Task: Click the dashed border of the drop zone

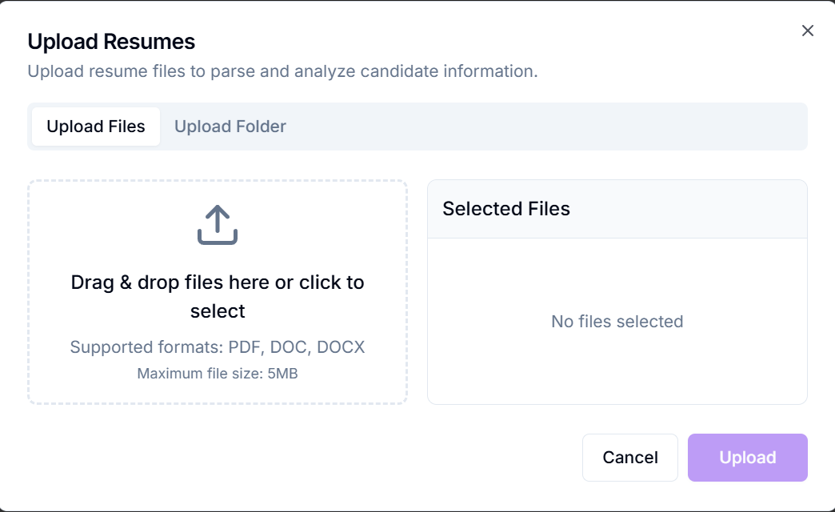Action: 28,292
